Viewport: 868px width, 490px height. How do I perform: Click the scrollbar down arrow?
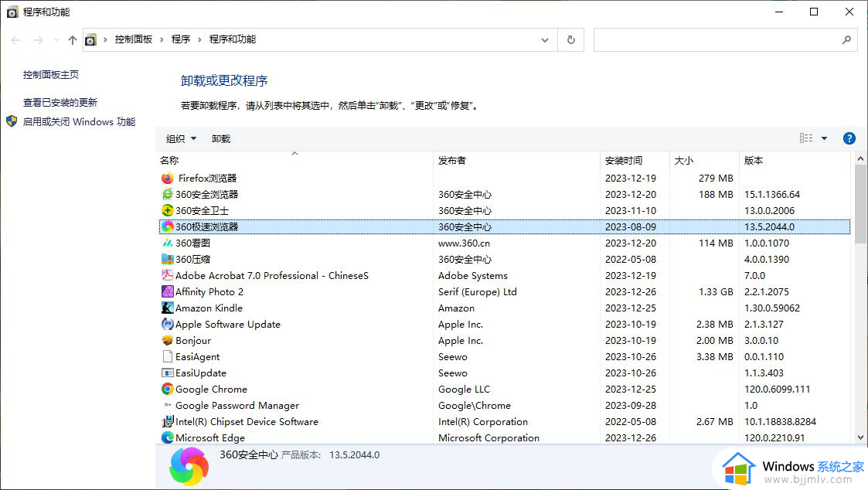click(x=860, y=437)
